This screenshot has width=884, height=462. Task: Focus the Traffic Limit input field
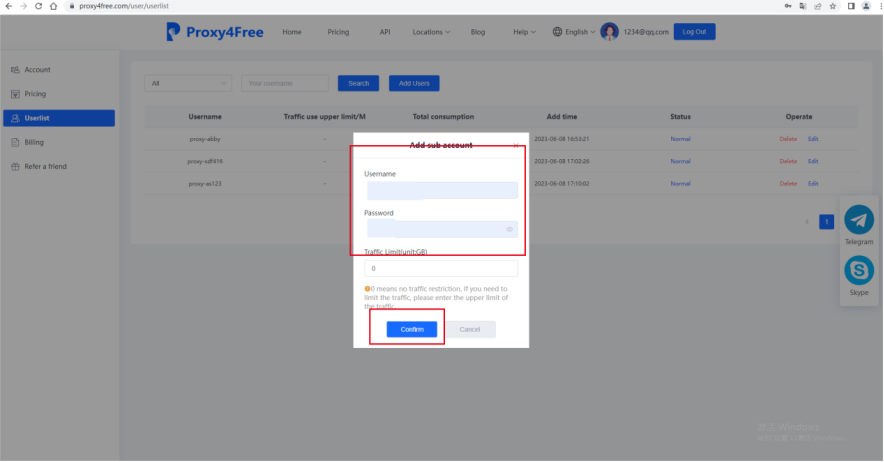[441, 269]
